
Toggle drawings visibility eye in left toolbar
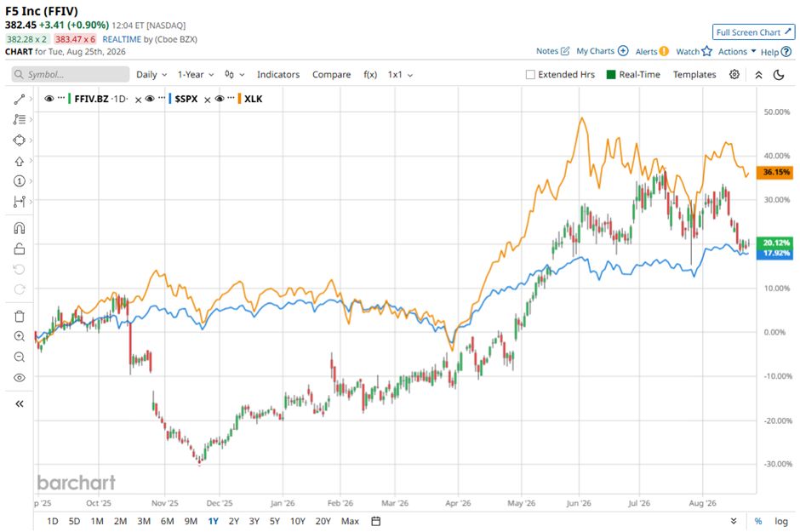pos(20,378)
